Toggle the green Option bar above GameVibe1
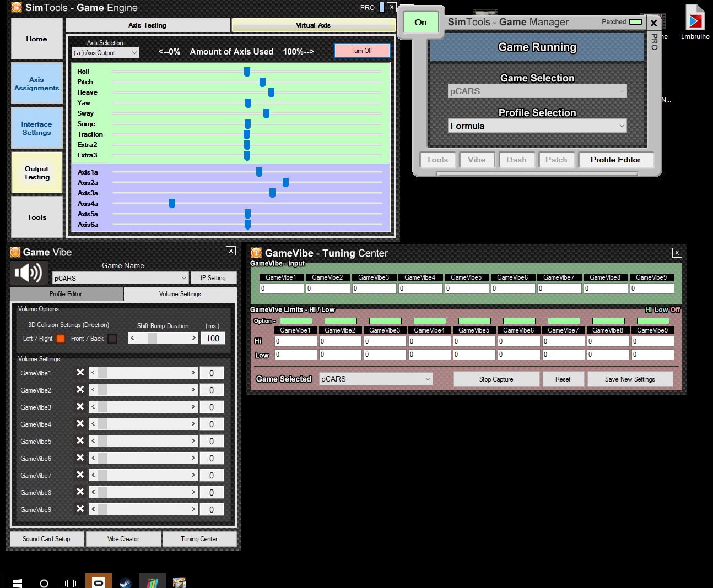Viewport: 713px width, 588px height. pos(296,321)
